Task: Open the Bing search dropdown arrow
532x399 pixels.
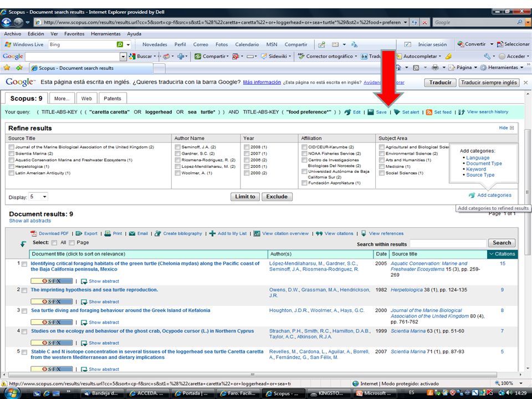Action: (x=128, y=45)
